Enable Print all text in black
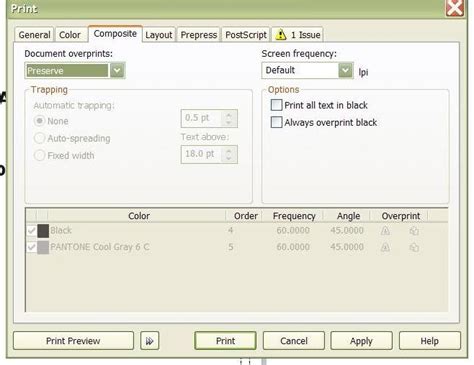The height and width of the screenshot is (365, 474). click(276, 105)
